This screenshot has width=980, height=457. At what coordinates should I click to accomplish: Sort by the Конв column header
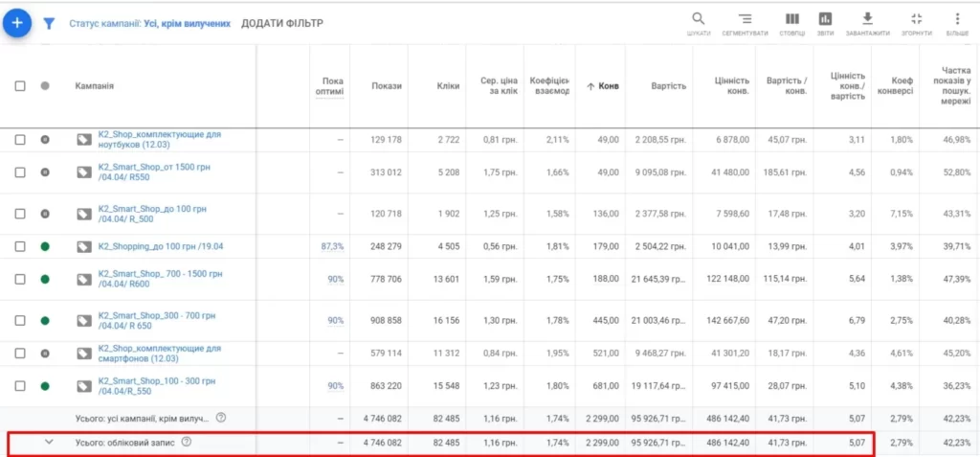coord(603,86)
